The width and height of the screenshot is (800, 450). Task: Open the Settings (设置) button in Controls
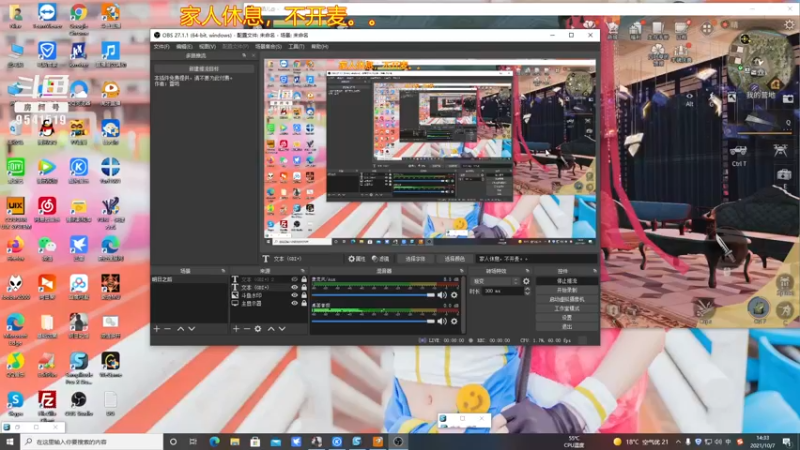point(567,318)
